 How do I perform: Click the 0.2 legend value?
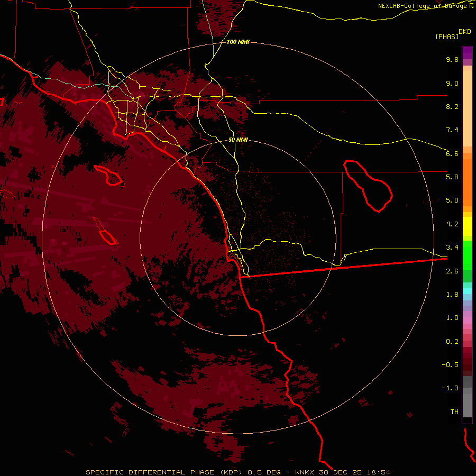tap(452, 342)
